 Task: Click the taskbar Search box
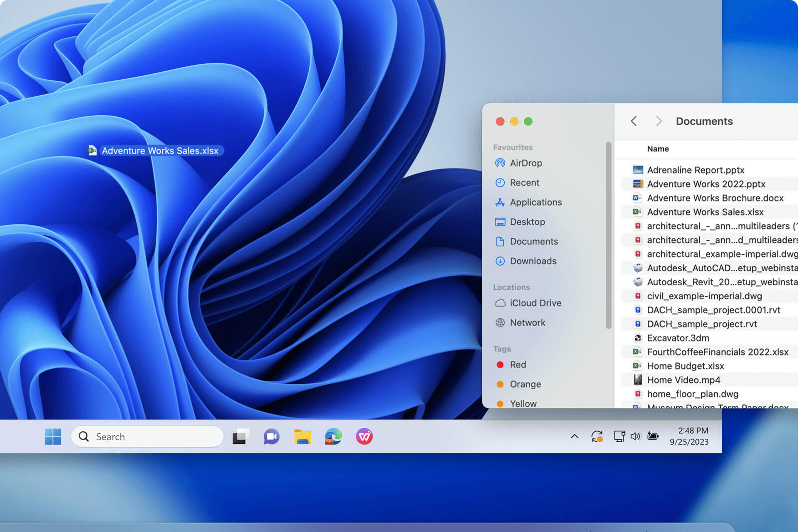(x=148, y=437)
